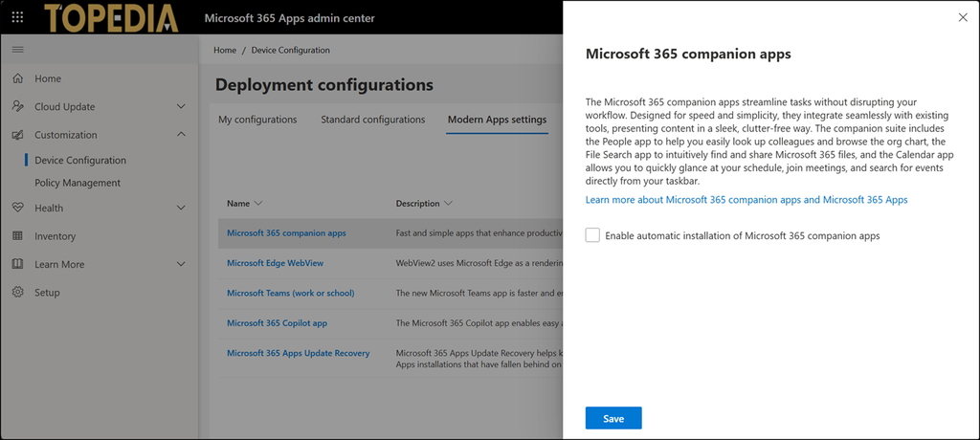Click the panel title Microsoft 365 companion apps
The width and height of the screenshot is (980, 440).
pos(688,55)
